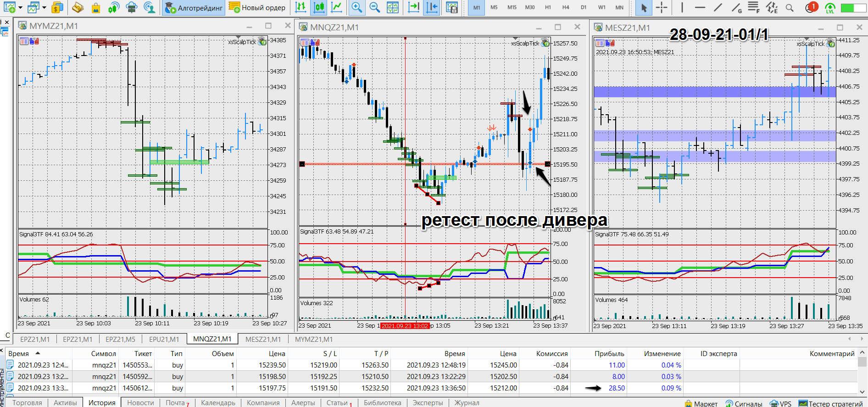This screenshot has height=407, width=868.
Task: Click xsScalpTick expert icon on MNQZ21 chart
Action: (545, 43)
